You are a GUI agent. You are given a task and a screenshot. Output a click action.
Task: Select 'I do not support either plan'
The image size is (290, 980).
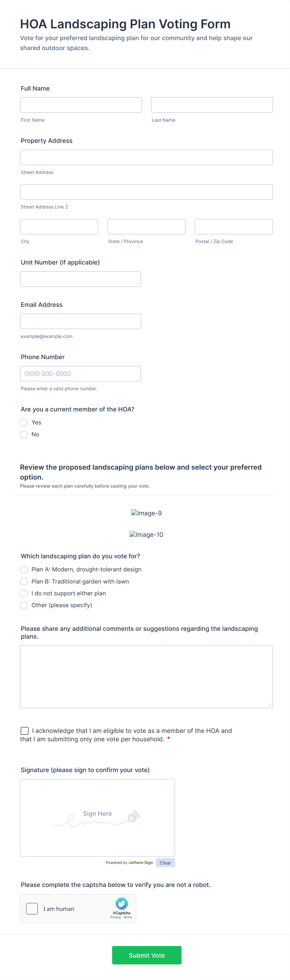click(x=24, y=593)
